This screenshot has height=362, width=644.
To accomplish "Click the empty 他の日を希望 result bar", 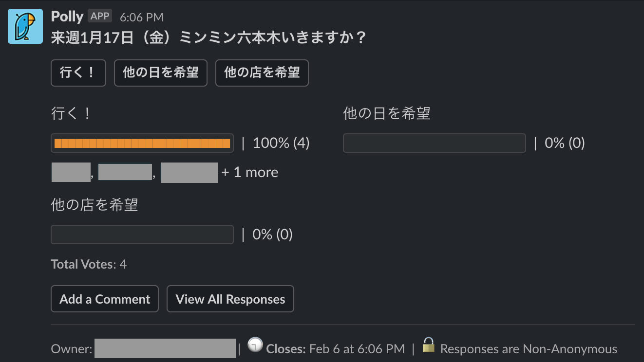I will 434,143.
